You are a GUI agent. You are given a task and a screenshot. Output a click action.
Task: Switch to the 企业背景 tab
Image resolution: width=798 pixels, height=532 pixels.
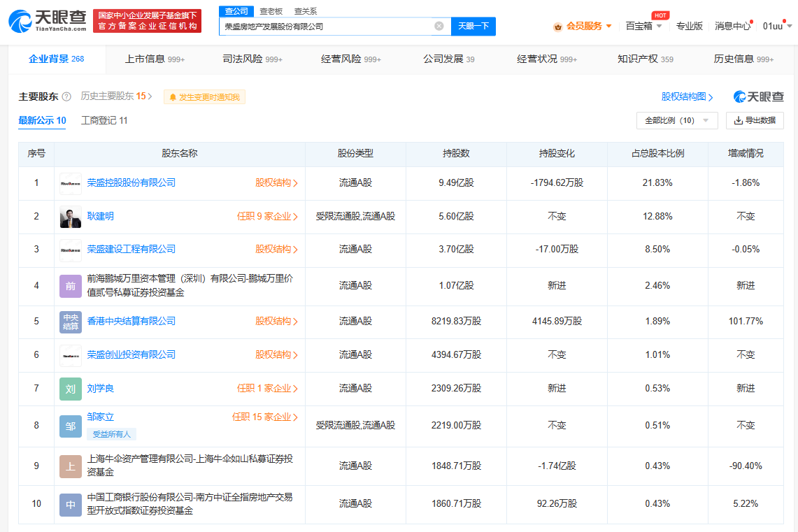pos(57,59)
